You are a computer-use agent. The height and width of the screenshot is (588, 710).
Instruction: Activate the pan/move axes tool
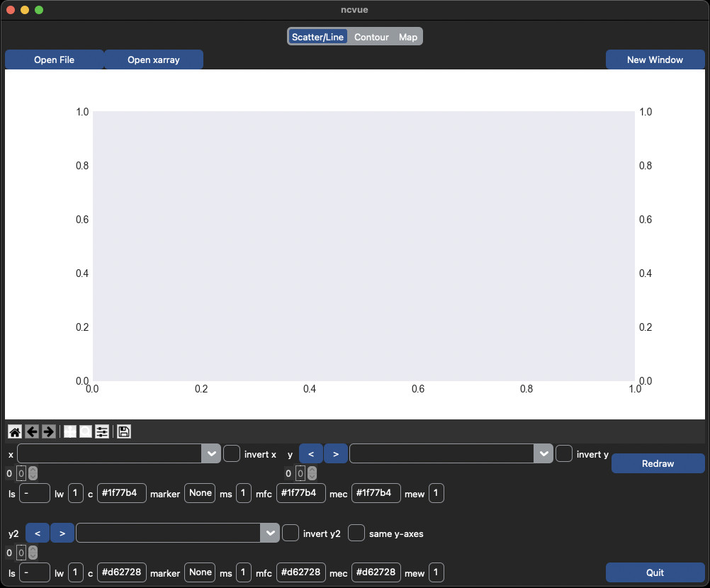tap(69, 432)
